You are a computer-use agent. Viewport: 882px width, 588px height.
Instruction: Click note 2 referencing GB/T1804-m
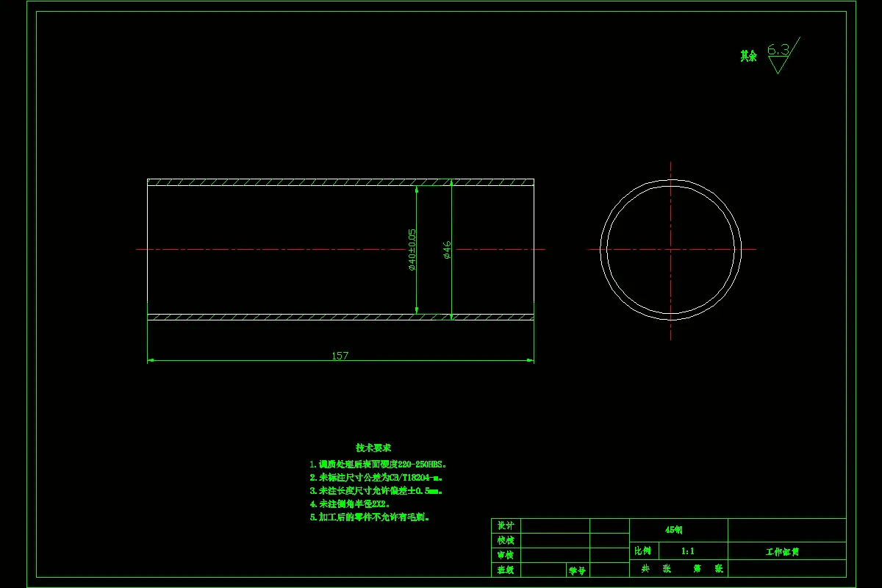click(x=376, y=478)
